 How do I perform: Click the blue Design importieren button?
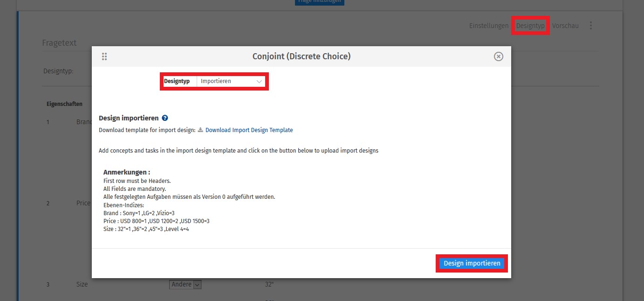pyautogui.click(x=471, y=263)
